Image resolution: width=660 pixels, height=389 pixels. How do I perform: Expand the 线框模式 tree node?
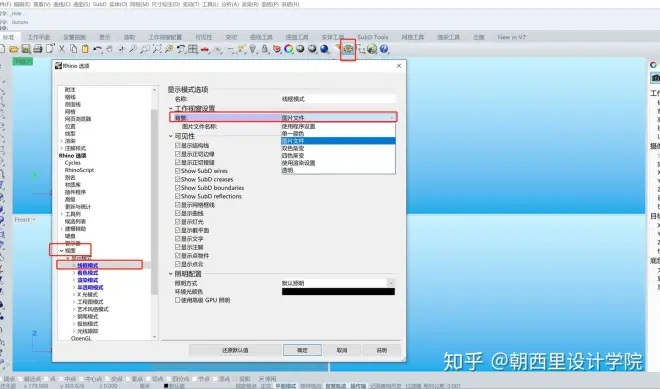74,266
